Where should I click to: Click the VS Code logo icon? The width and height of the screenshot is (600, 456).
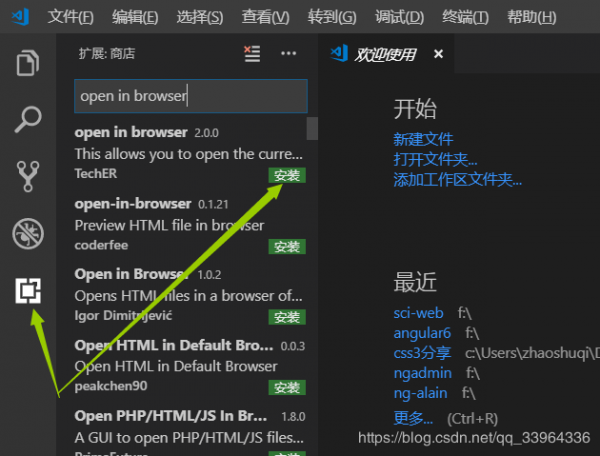pos(20,17)
